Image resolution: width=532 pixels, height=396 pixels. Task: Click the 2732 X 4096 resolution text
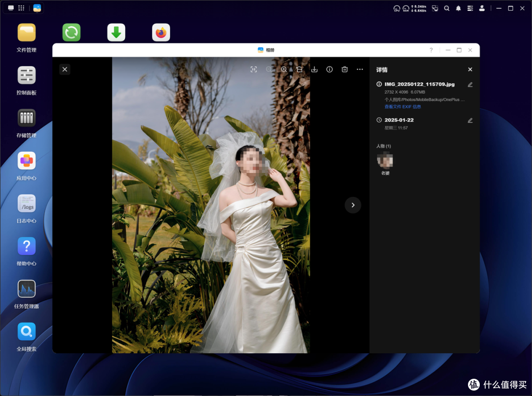396,92
